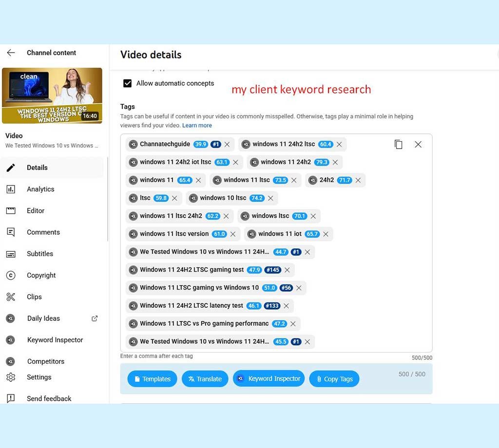This screenshot has height=448, width=499.
Task: Remove the windows 11 24h2 iot ltsc tag
Action: [235, 162]
